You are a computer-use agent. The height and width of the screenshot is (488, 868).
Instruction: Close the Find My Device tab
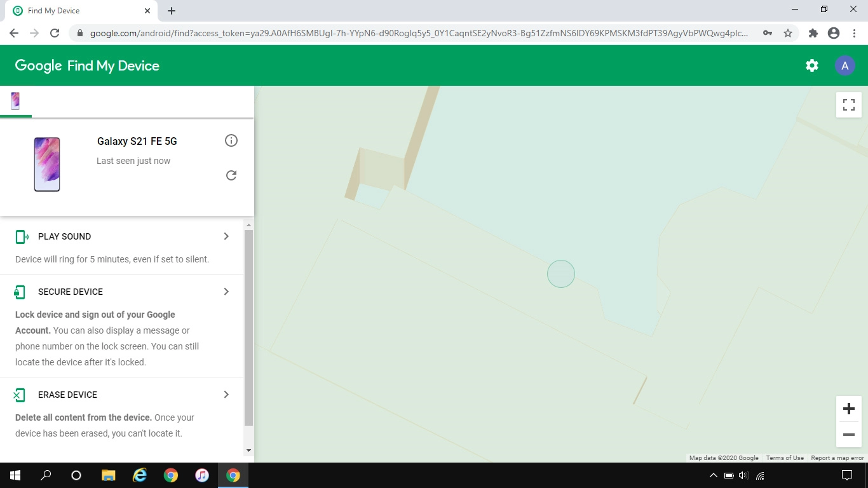pos(147,11)
